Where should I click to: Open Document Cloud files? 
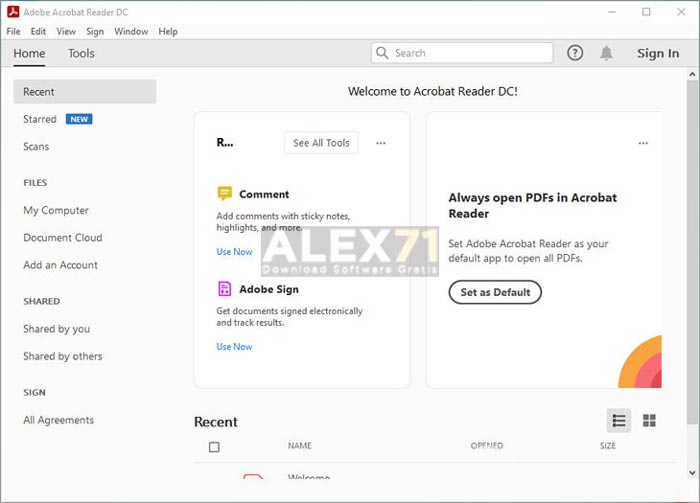click(62, 237)
